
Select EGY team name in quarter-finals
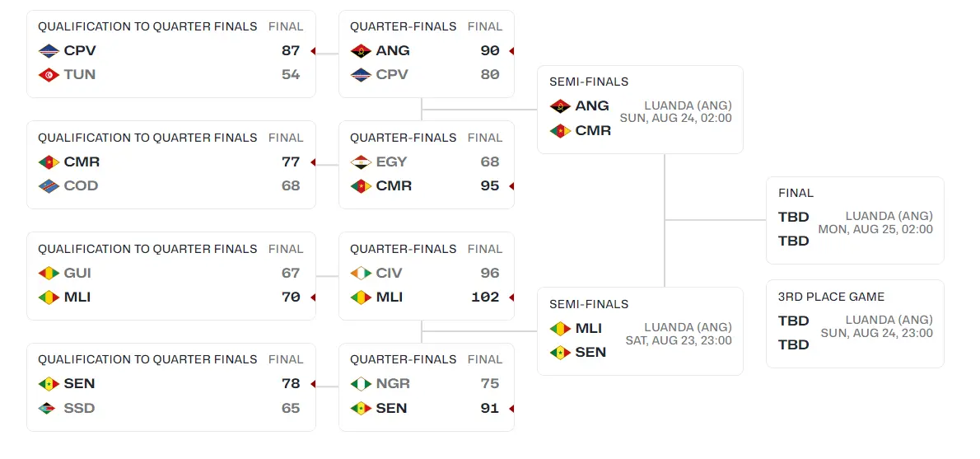coord(391,162)
